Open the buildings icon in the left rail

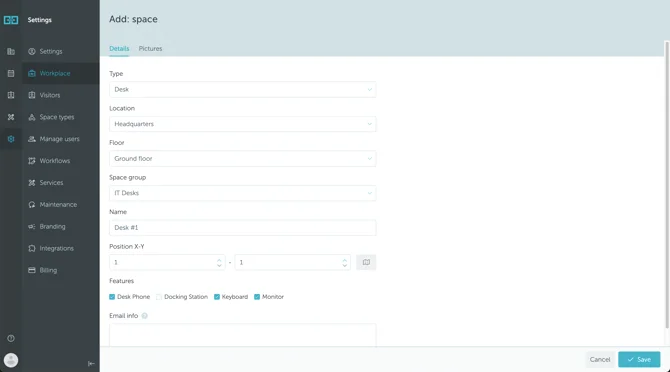(x=11, y=52)
